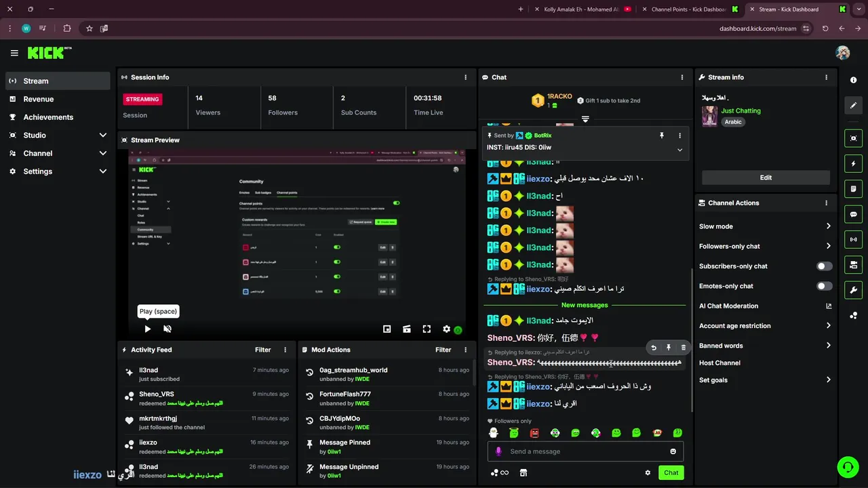Expand the pinned message chevron

(x=679, y=150)
